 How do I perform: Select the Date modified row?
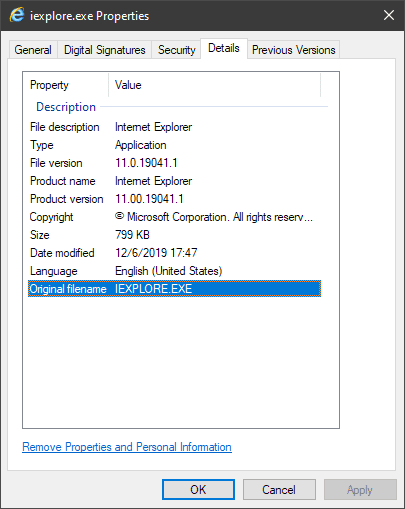174,253
